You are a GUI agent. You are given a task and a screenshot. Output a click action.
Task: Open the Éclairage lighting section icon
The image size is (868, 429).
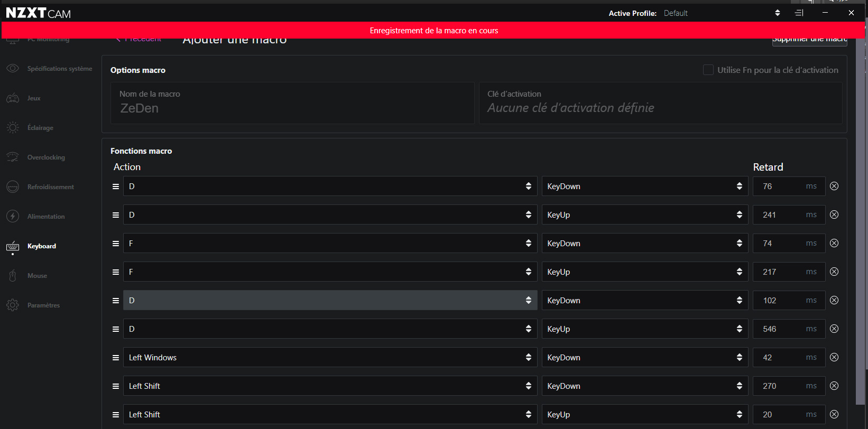click(13, 128)
